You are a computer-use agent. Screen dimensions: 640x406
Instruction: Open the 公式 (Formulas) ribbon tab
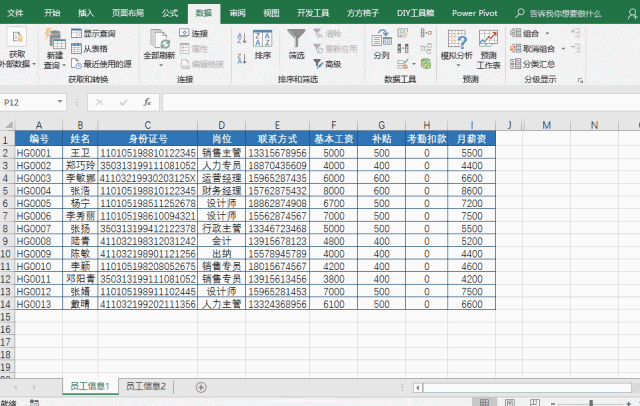170,13
